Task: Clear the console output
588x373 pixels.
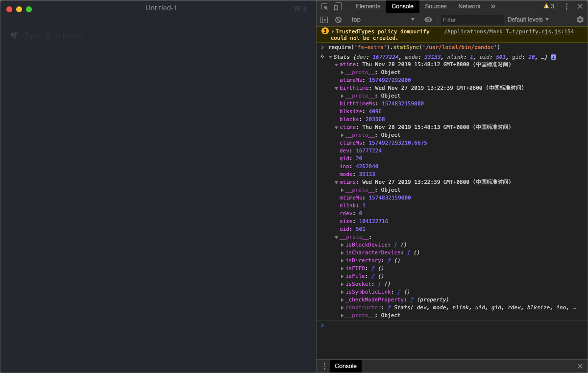Action: tap(338, 20)
